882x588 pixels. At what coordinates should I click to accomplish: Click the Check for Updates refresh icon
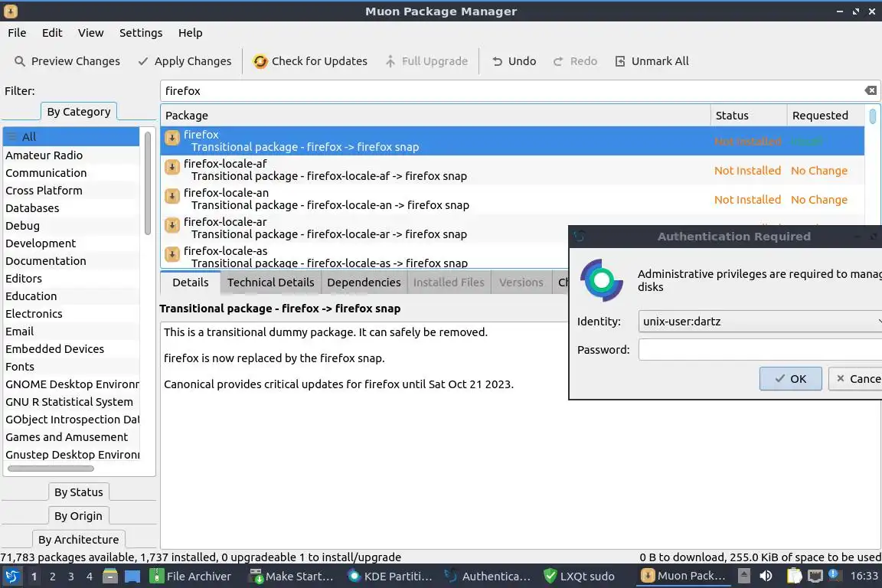click(260, 61)
